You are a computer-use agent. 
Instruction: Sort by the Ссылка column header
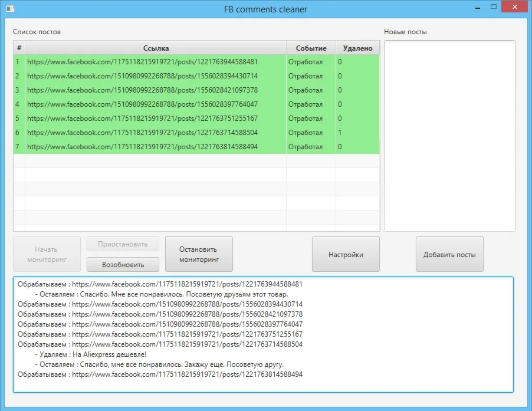click(x=156, y=48)
